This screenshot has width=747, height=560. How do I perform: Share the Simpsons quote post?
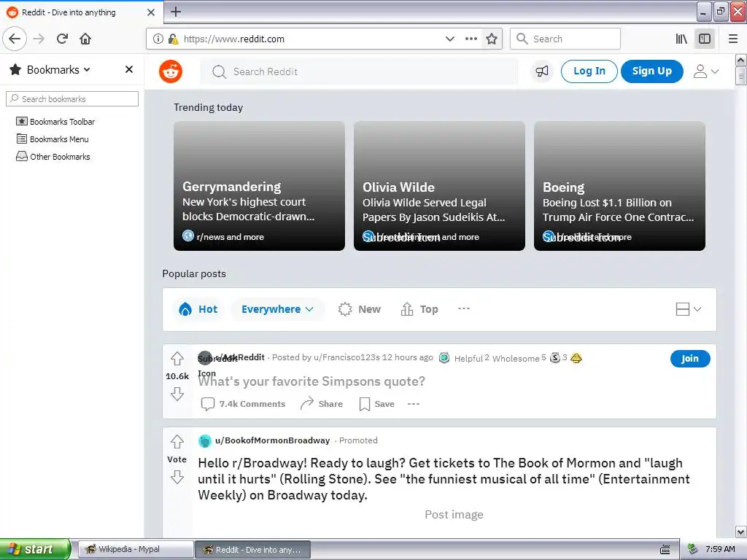(322, 404)
